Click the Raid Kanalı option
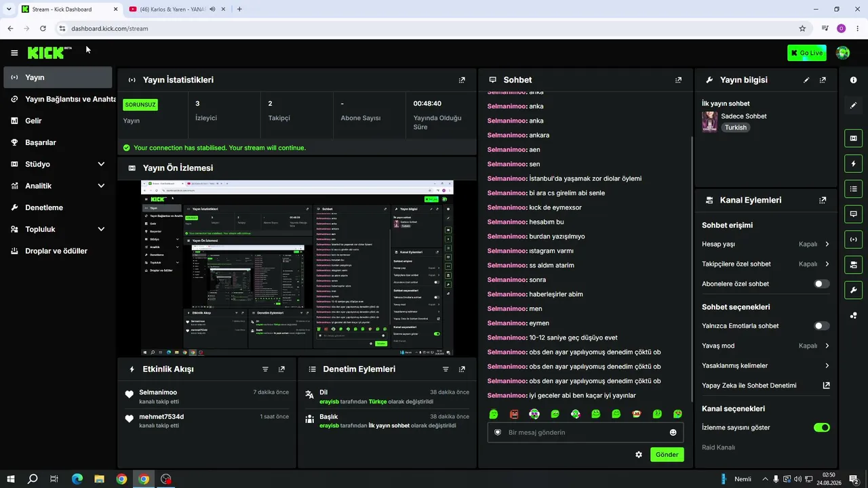 [718, 447]
